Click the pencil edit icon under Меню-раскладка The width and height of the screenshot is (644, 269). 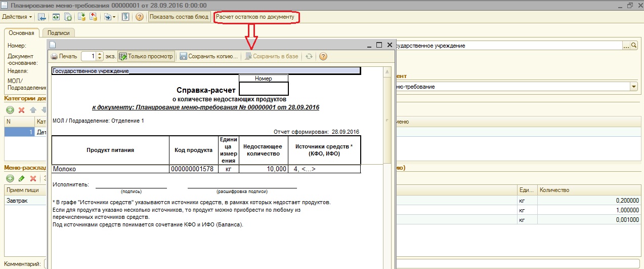[x=22, y=178]
